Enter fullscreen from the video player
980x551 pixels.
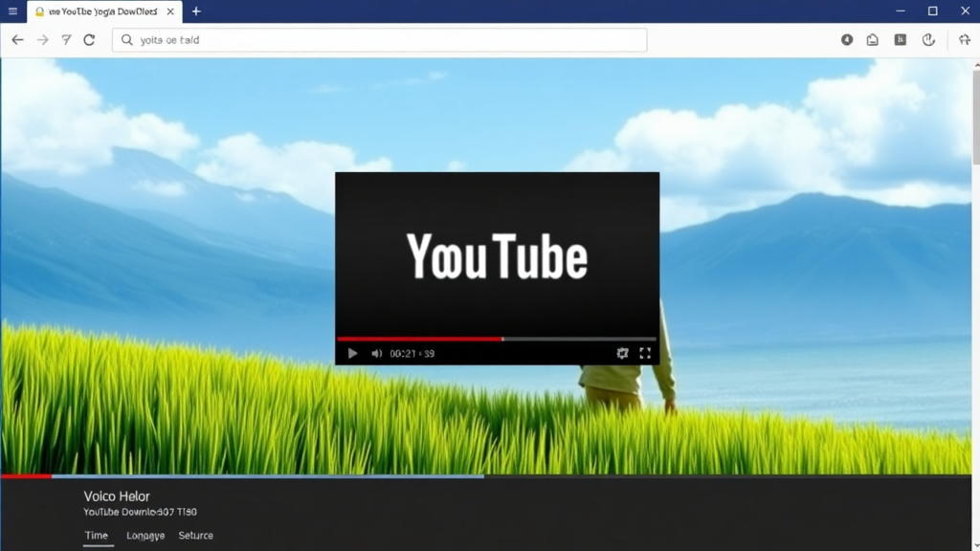645,354
